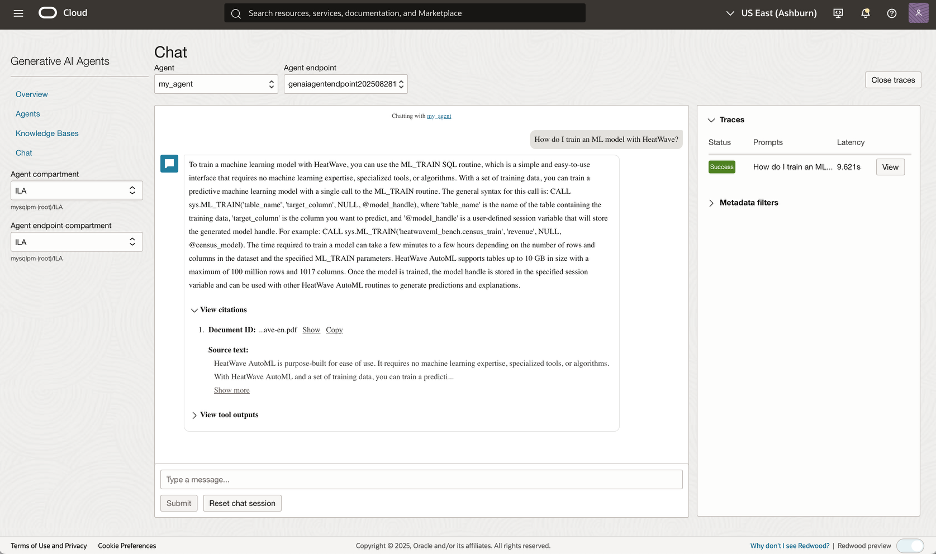Click the Close traces button
The width and height of the screenshot is (936, 554).
pyautogui.click(x=893, y=80)
